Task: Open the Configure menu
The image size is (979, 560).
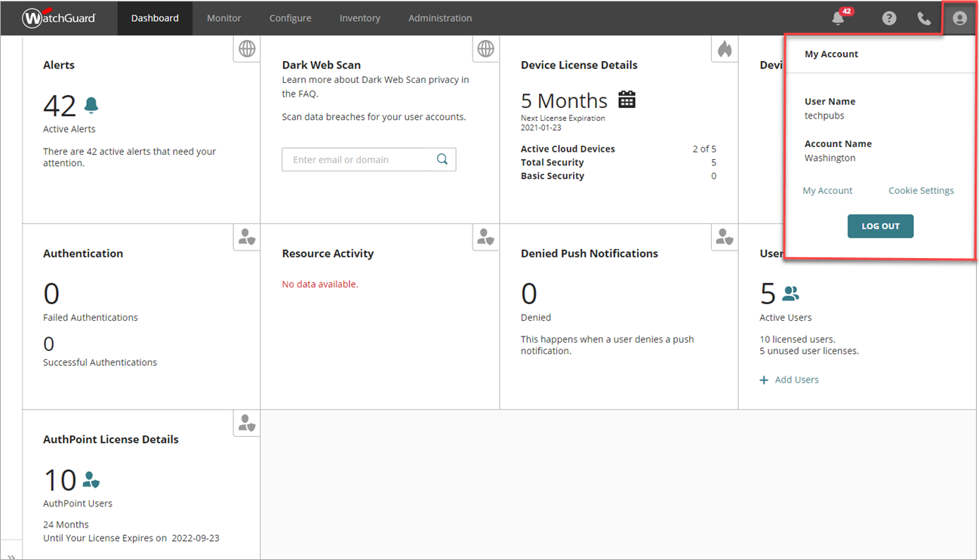Action: (291, 18)
